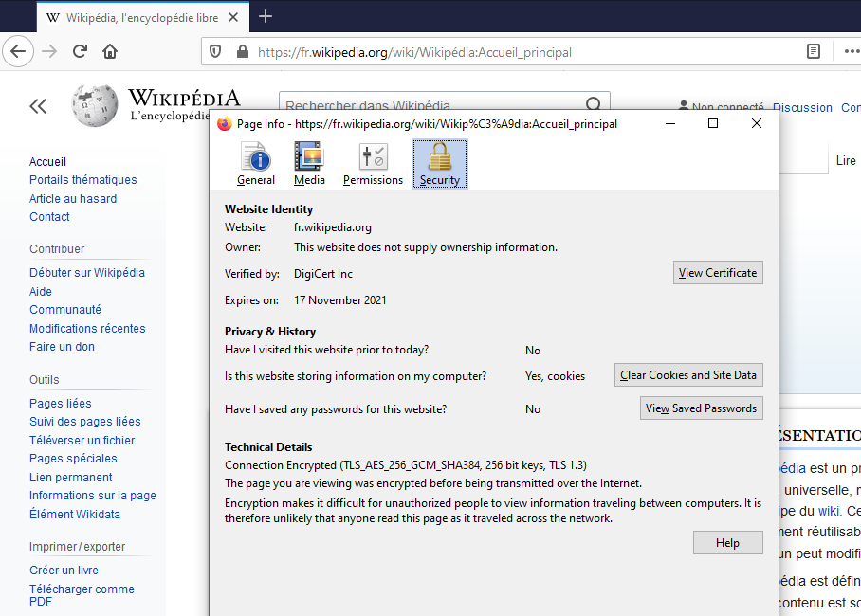Click the padlock icon in the address bar

tap(242, 52)
